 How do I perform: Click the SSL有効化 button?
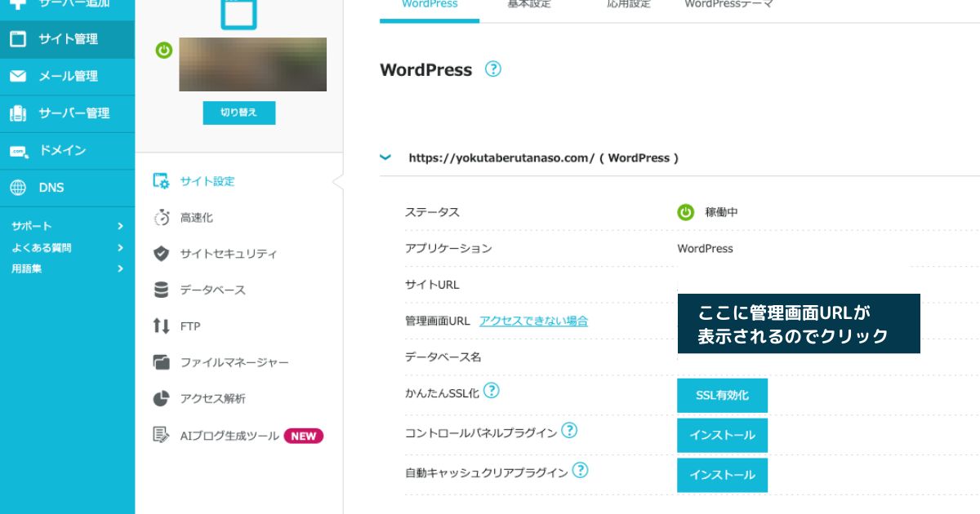click(722, 396)
